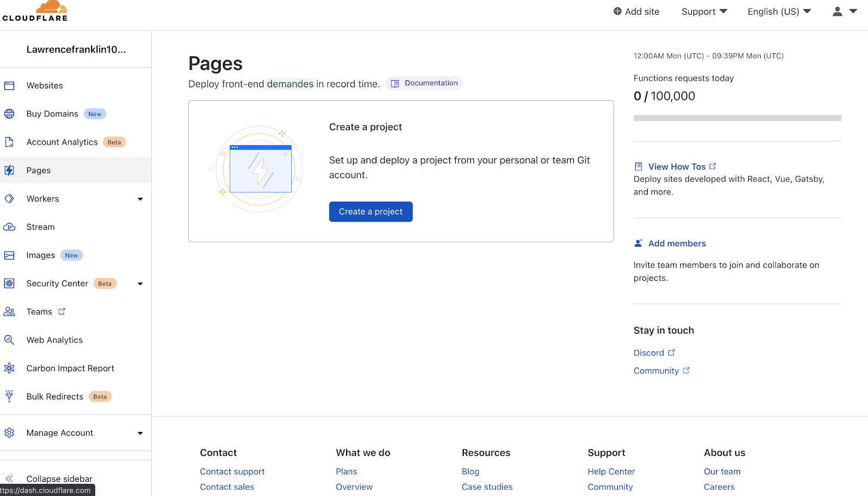Image resolution: width=868 pixels, height=496 pixels.
Task: Click the document icon beside View How Tos
Action: click(639, 166)
